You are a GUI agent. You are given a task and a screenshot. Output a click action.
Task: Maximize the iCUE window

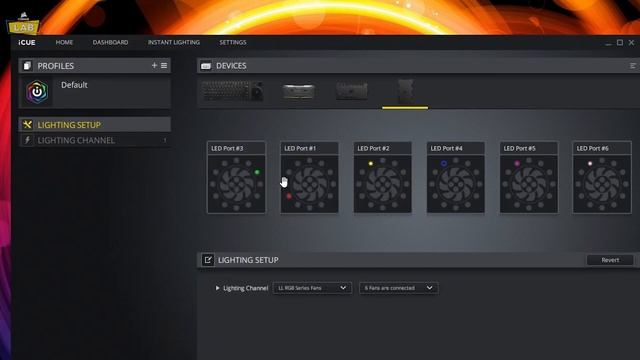pyautogui.click(x=620, y=42)
